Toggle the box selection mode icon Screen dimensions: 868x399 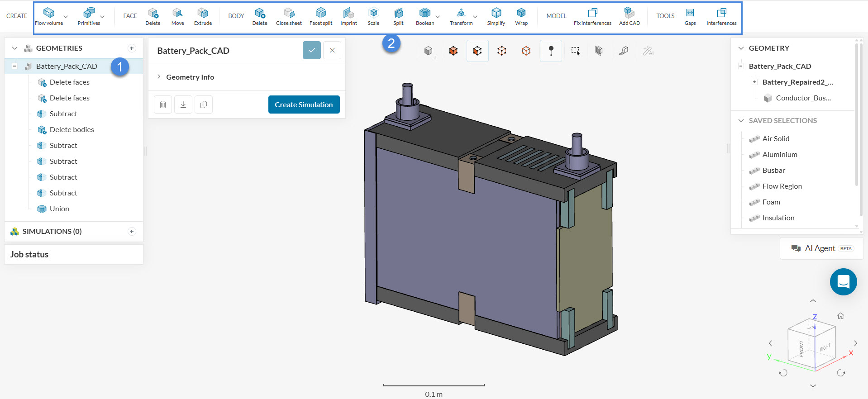(575, 51)
